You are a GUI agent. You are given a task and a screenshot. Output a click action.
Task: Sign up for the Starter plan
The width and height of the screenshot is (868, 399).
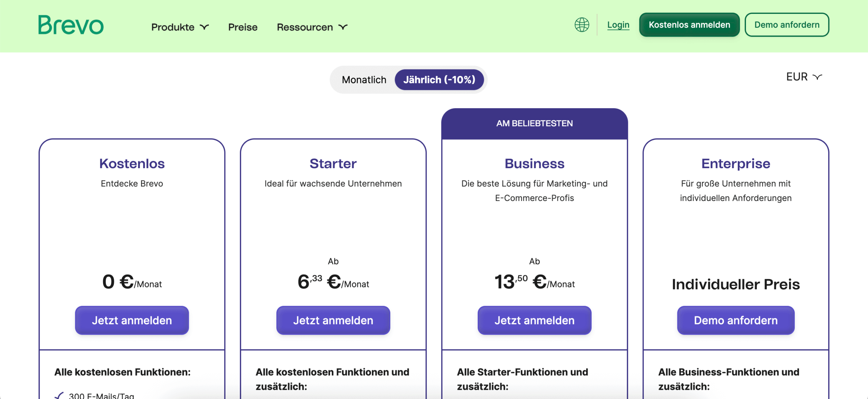pyautogui.click(x=333, y=320)
